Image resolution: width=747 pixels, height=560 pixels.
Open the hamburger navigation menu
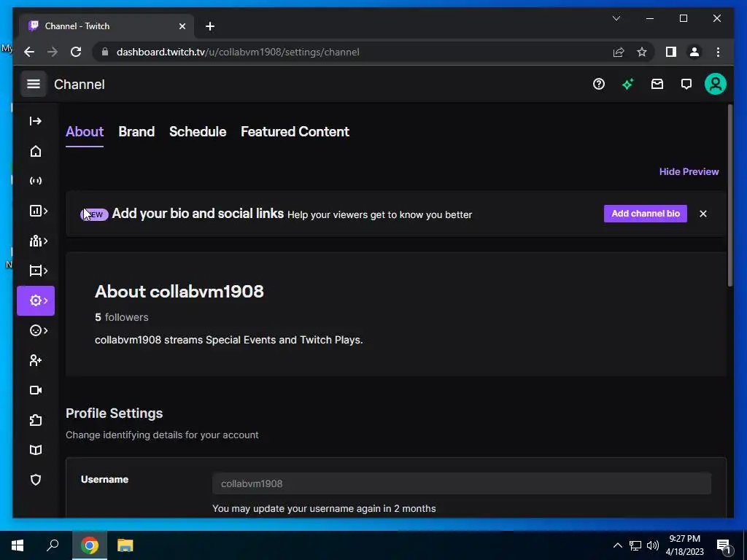[x=34, y=85]
